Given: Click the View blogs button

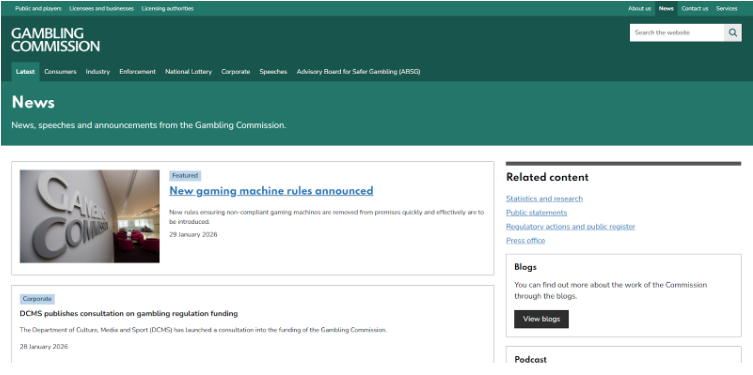Looking at the screenshot, I should (541, 319).
